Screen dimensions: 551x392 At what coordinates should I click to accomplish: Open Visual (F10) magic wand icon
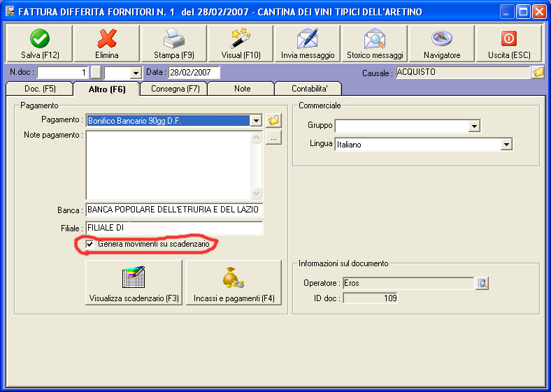click(x=241, y=38)
